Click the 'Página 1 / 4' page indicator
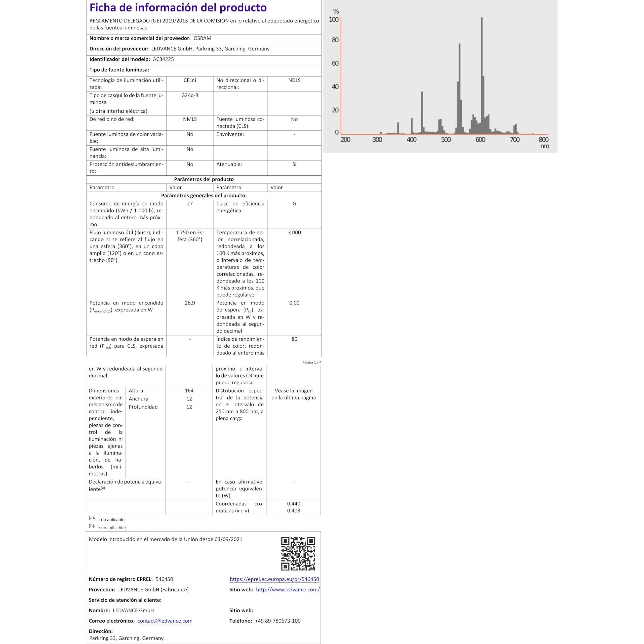This screenshot has width=644, height=644. pos(312,362)
